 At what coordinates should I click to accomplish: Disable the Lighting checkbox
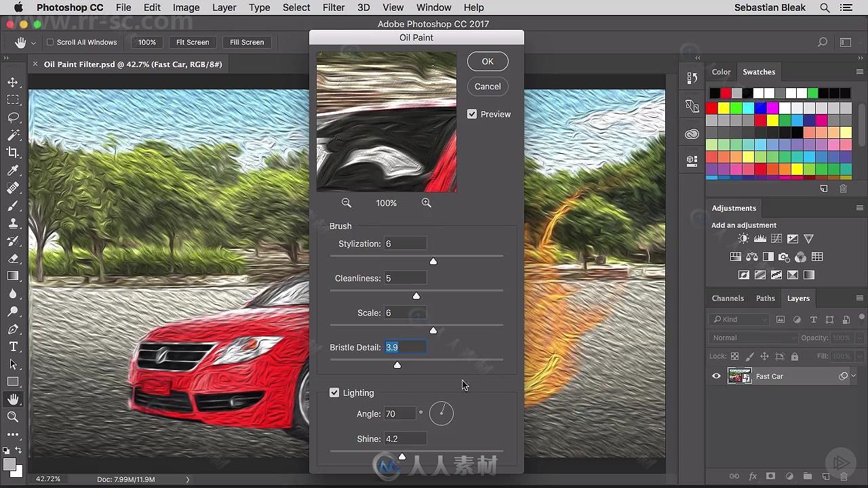tap(334, 392)
